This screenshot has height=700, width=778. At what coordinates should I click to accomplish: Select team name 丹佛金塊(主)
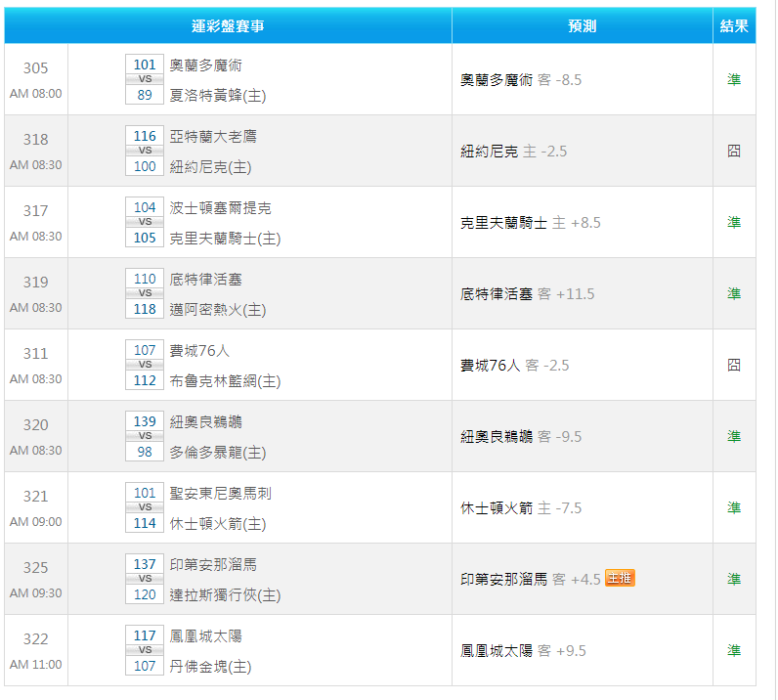tap(210, 667)
